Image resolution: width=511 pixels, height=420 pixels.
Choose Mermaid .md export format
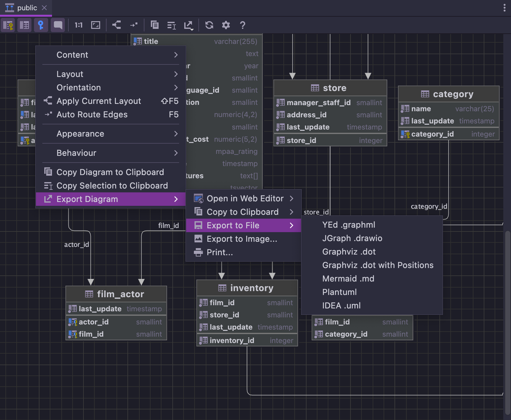(x=348, y=279)
